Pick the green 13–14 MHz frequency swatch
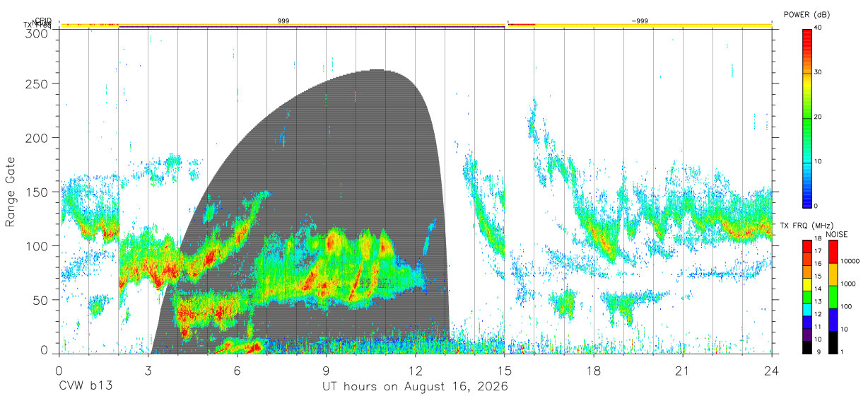Image resolution: width=868 pixels, height=401 pixels. [x=807, y=296]
